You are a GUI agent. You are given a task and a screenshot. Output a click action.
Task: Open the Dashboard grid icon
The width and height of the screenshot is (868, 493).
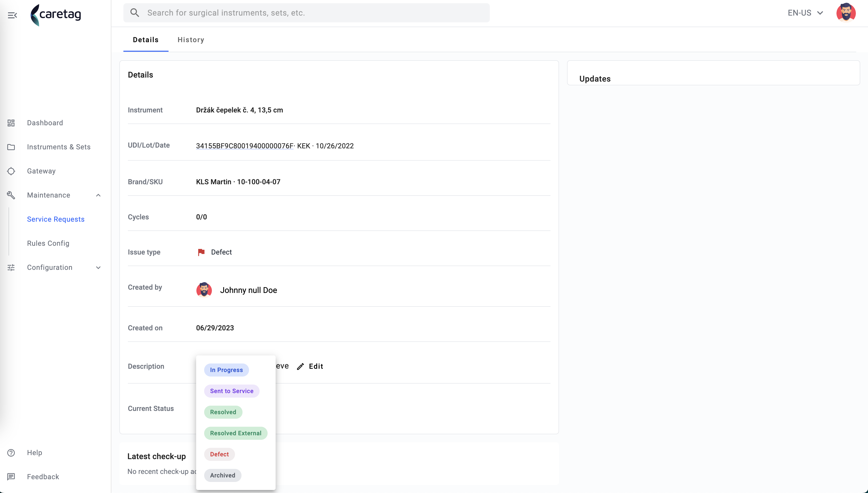(11, 123)
